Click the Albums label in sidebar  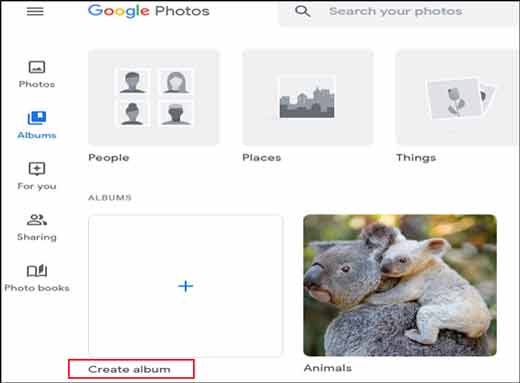37,135
